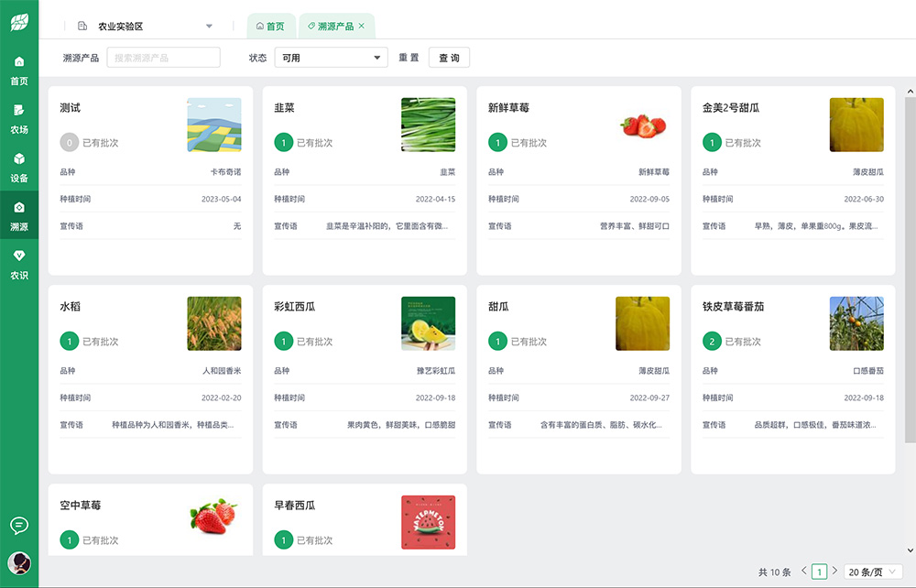Click the user avatar in sidebar

click(x=19, y=562)
